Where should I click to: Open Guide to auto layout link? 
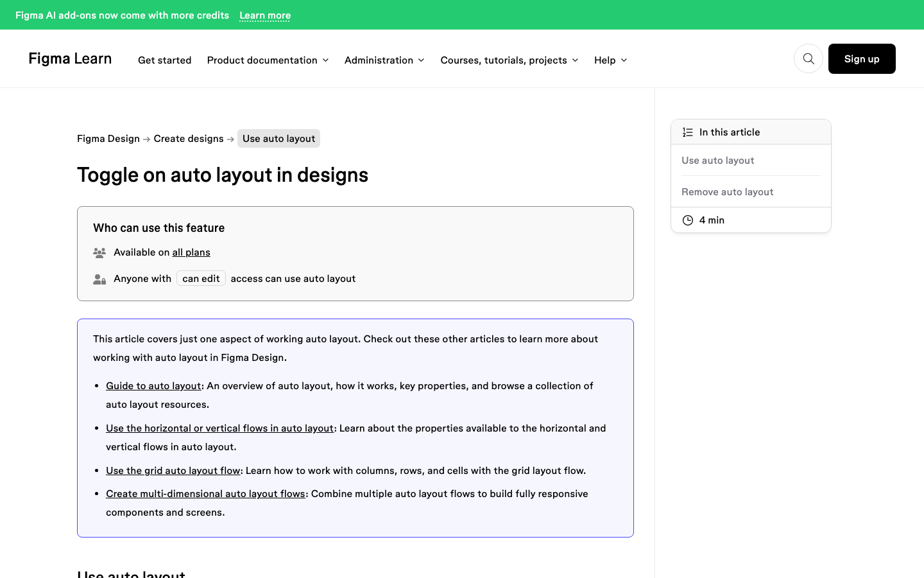click(153, 386)
